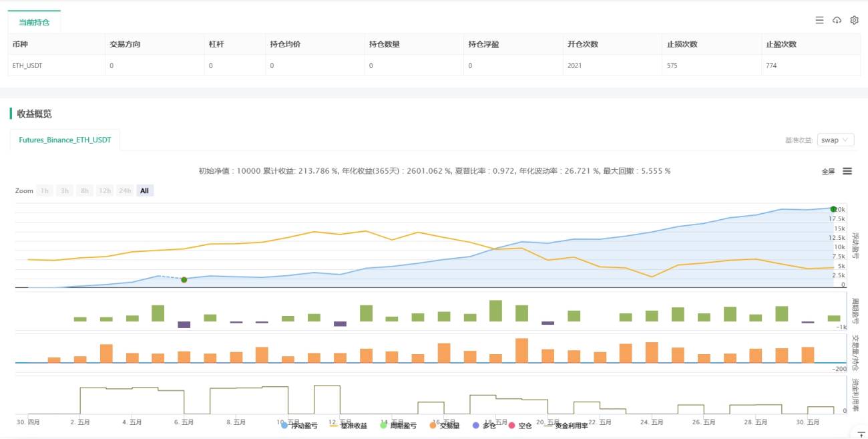Click the cloud download icon

pos(837,21)
